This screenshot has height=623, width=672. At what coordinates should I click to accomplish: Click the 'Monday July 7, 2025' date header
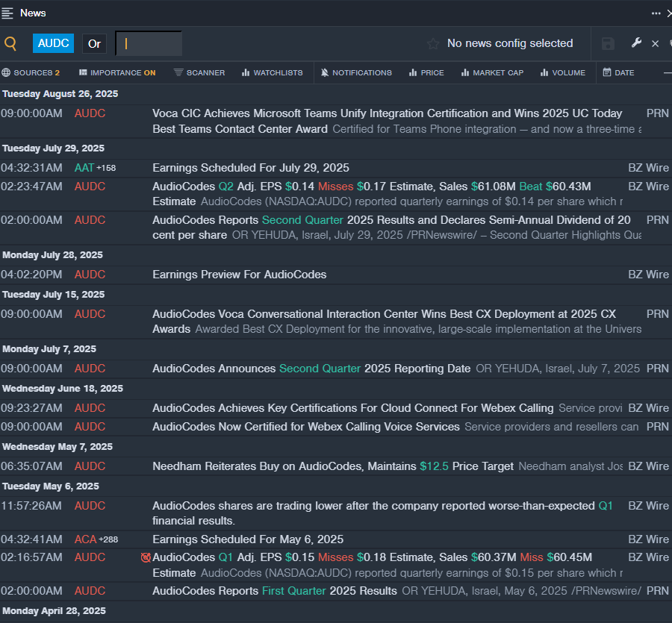tap(49, 349)
